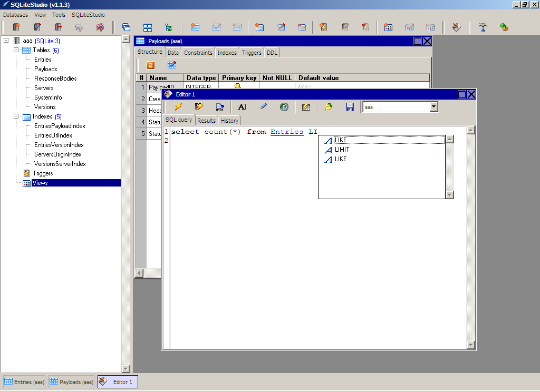Click down arrow of the autocomplete list scrollbar
540x392 pixels.
(450, 195)
